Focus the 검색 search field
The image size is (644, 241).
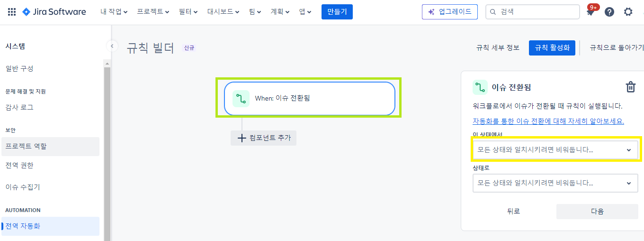533,12
